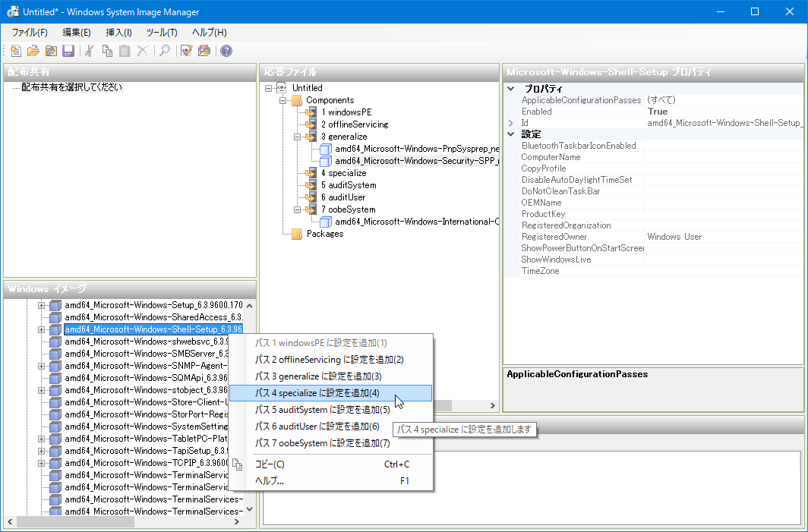Expand the SNMP-Agent component node
The image size is (808, 532).
coord(41,366)
